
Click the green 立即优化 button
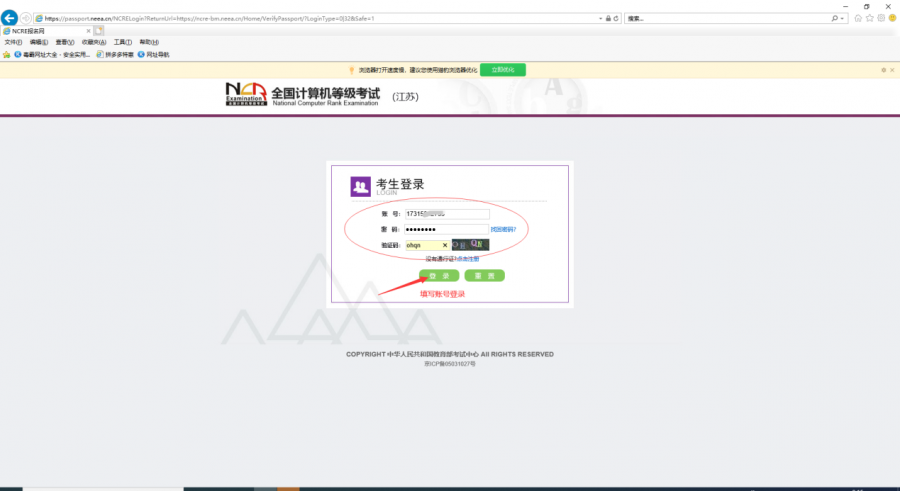502,70
